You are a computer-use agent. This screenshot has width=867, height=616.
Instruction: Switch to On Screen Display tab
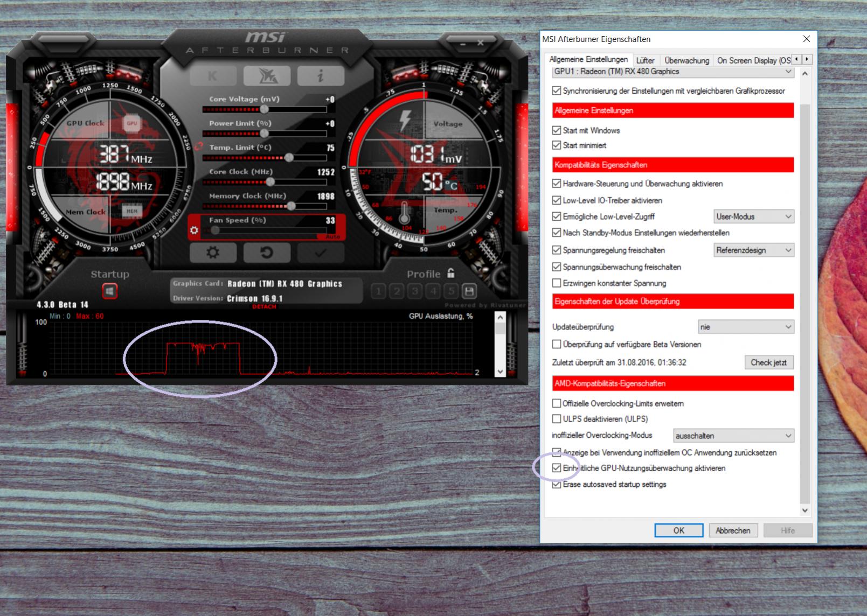point(753,61)
